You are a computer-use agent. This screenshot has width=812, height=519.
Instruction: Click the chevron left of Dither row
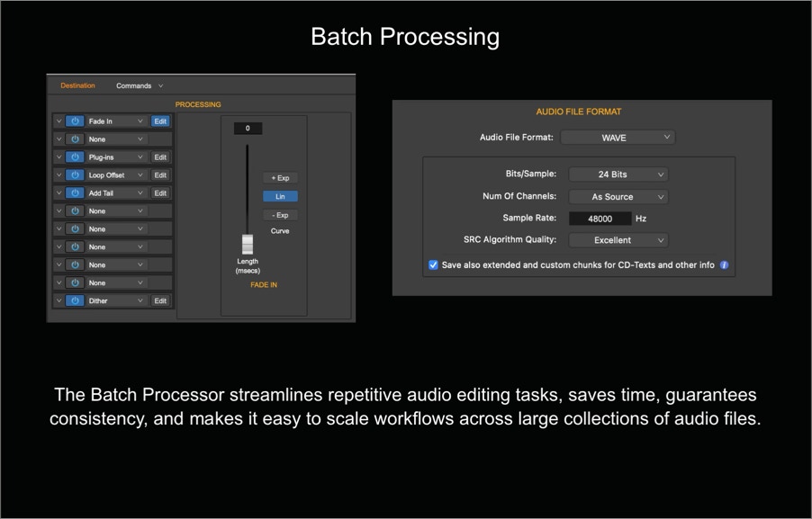pos(59,301)
